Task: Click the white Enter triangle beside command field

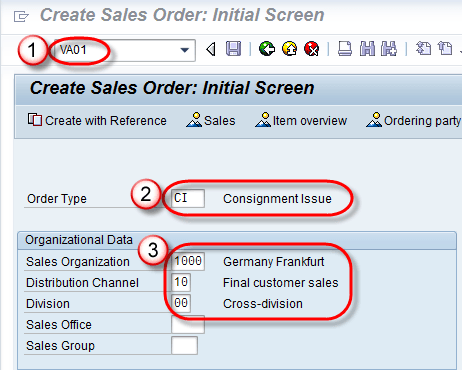Action: click(x=211, y=49)
